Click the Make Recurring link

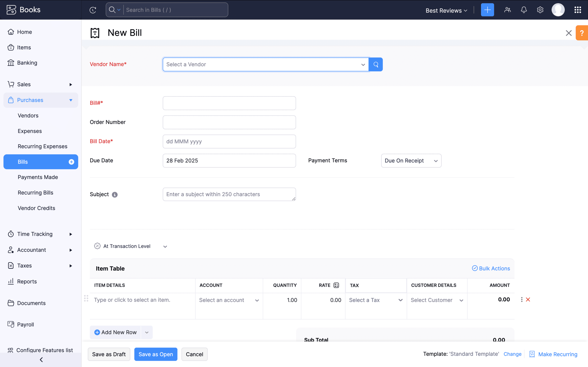click(557, 354)
